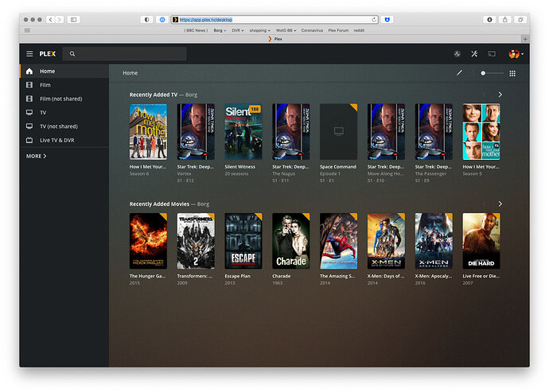
Task: Open X-Men: Apocalypse poster
Action: [434, 241]
